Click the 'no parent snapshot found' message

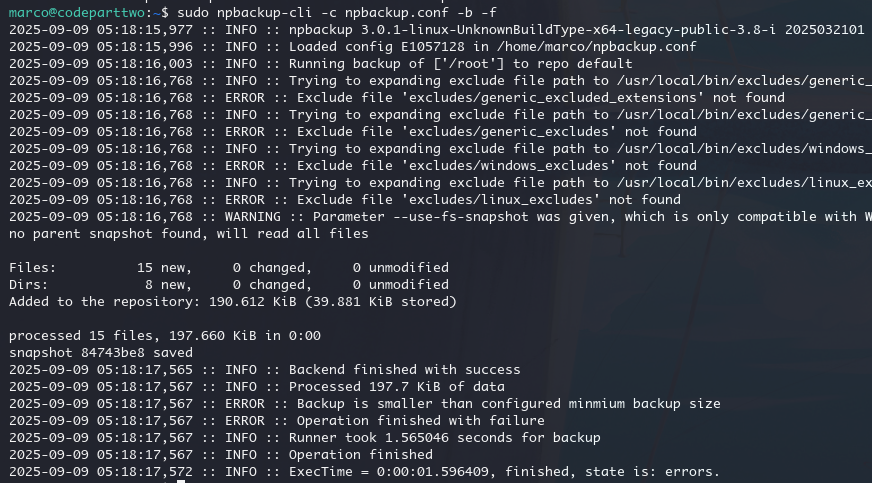pyautogui.click(x=189, y=234)
